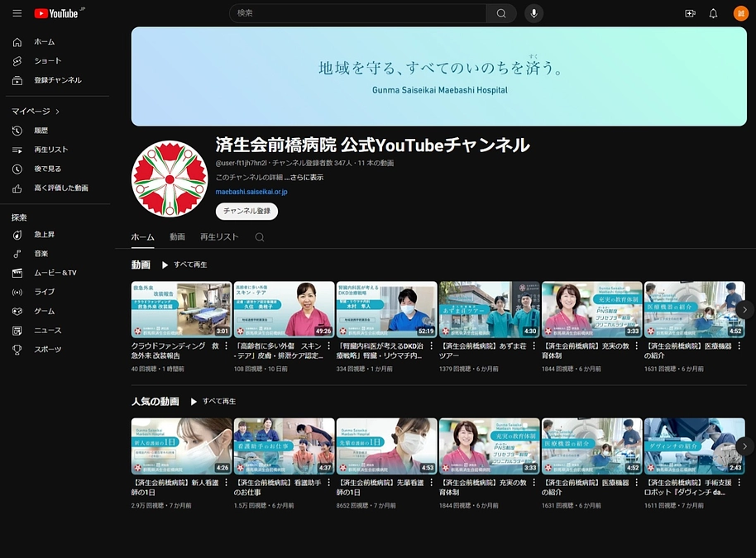The width and height of the screenshot is (756, 558).
Task: Toggle the sidebar with the hamburger menu
Action: (x=17, y=13)
